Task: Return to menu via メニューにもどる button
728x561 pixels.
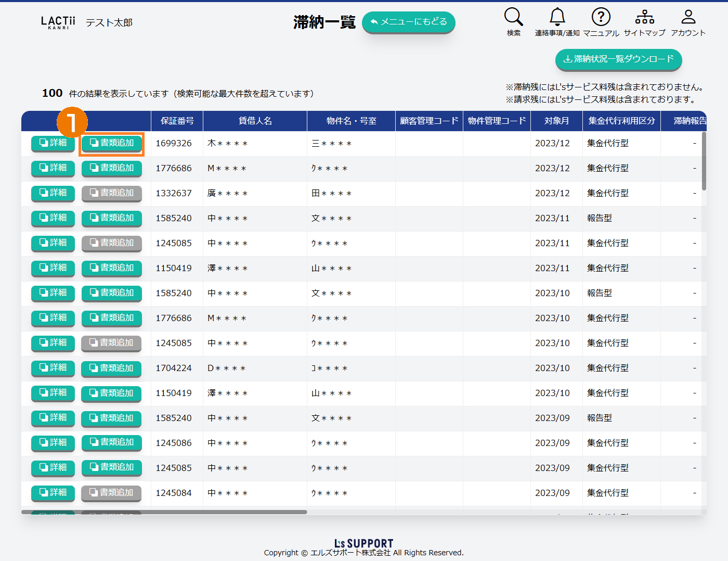Action: click(408, 22)
